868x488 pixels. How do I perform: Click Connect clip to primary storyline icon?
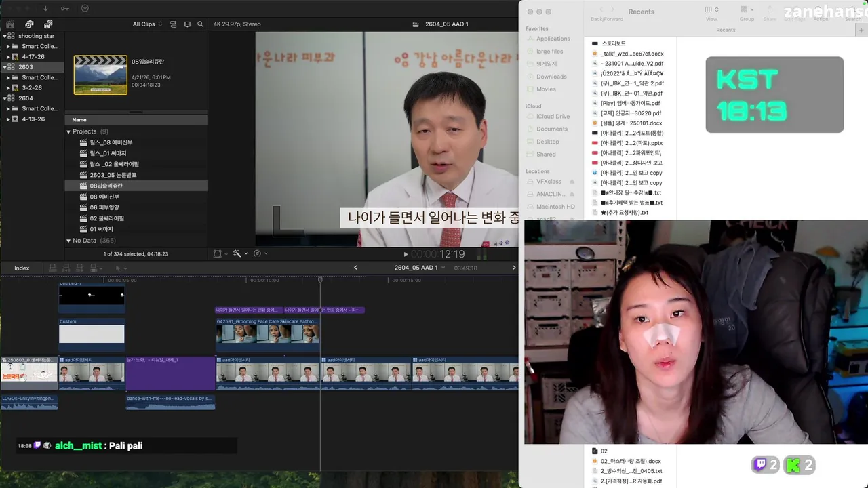(x=53, y=268)
